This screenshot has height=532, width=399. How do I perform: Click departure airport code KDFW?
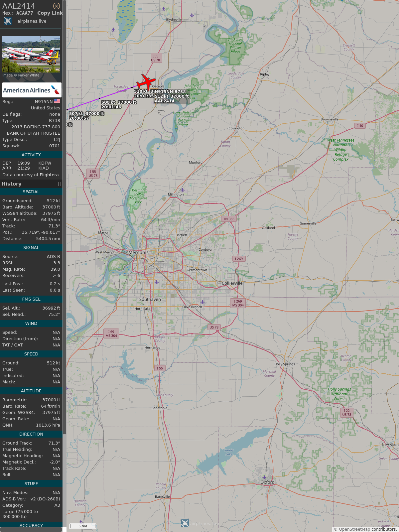45,163
